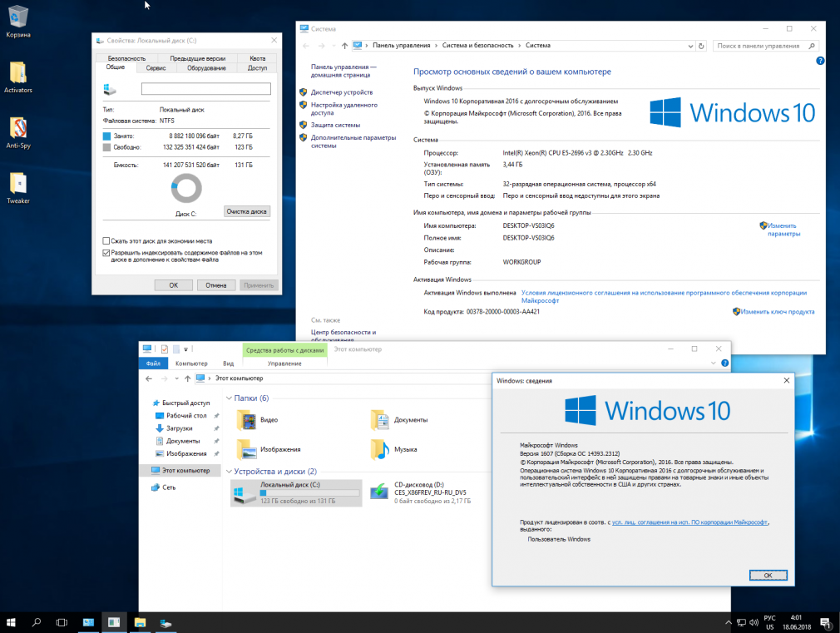Open taskbar Search magnifier
The height and width of the screenshot is (633, 840).
(x=37, y=622)
